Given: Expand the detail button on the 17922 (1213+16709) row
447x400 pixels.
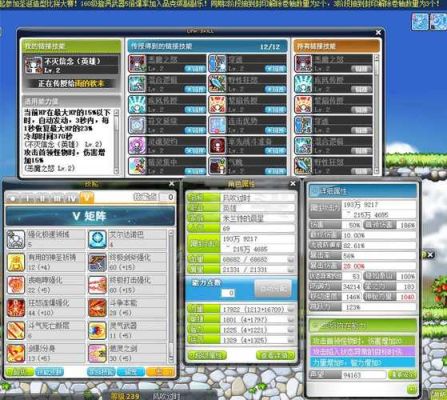Looking at the screenshot, I should click(x=291, y=310).
